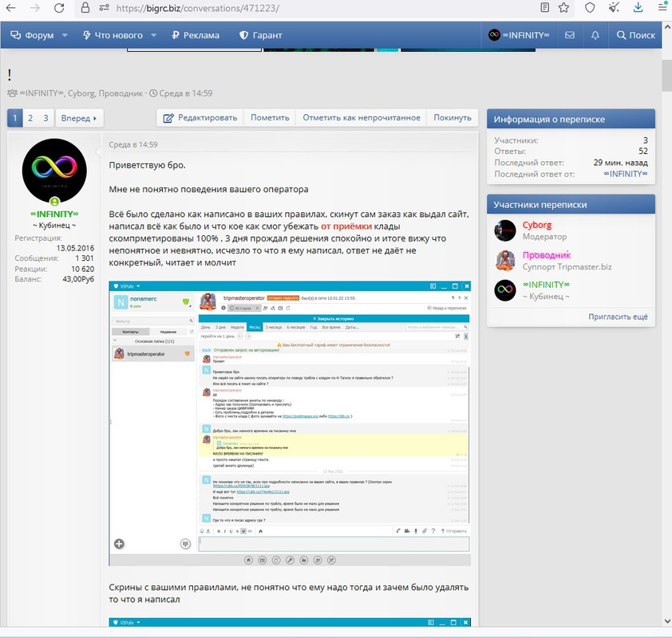Open the site permissions icon in address bar
The height and width of the screenshot is (638, 672).
click(x=104, y=8)
